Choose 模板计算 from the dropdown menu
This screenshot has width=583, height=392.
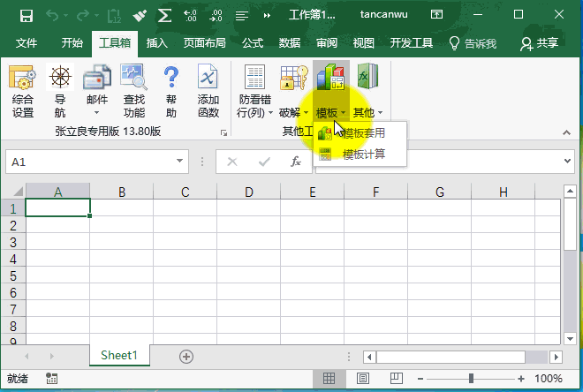click(x=362, y=155)
